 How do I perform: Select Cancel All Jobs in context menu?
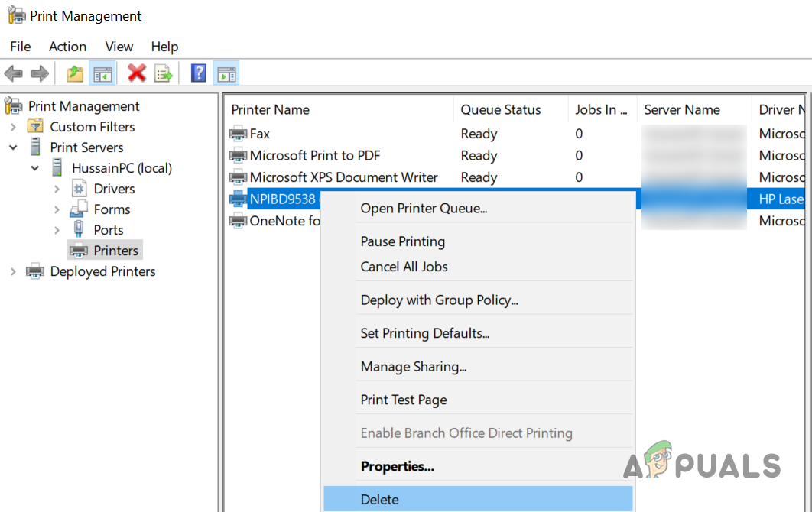click(x=478, y=267)
